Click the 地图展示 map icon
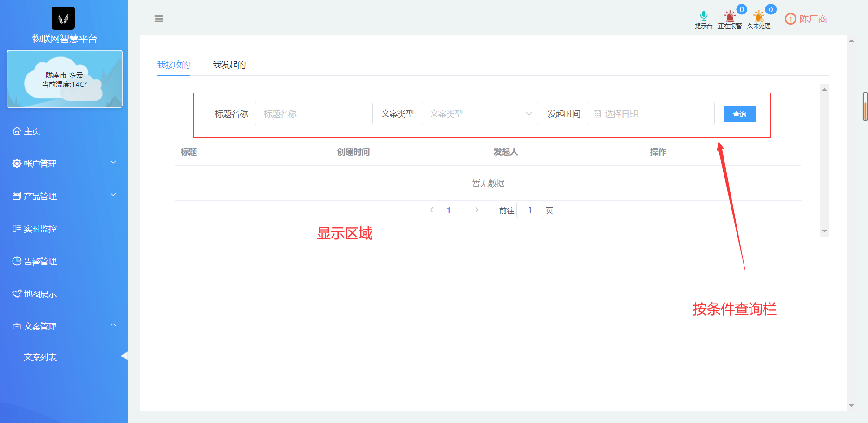 click(17, 294)
